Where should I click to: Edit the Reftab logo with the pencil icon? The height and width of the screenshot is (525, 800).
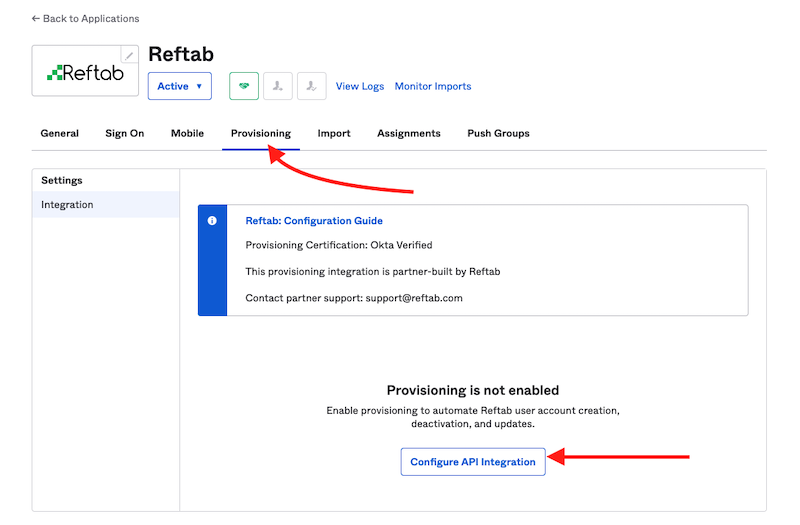tap(129, 55)
